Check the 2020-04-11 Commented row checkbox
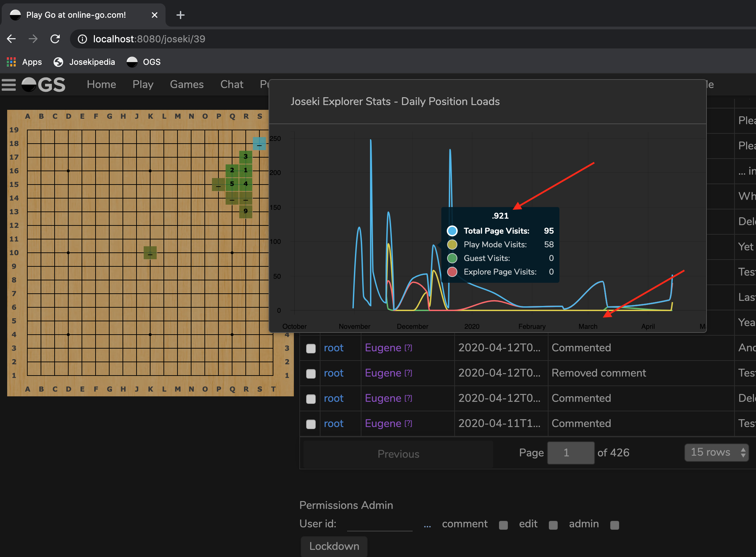 click(x=311, y=424)
